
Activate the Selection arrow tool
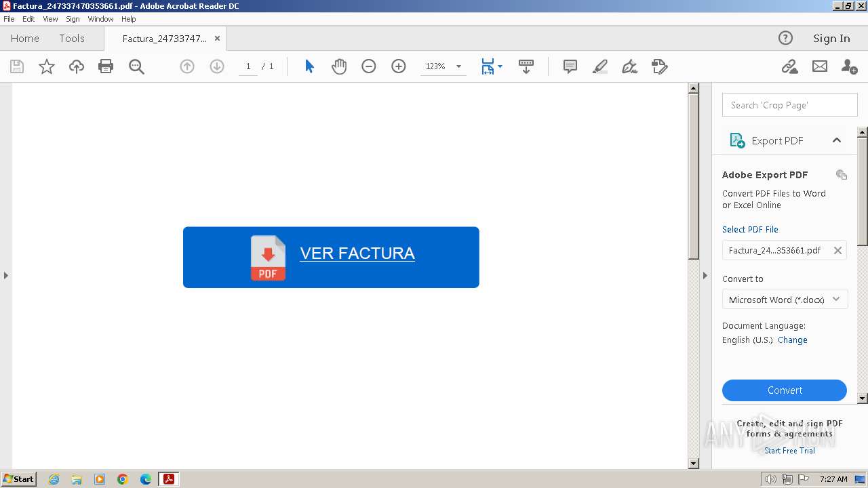click(309, 66)
